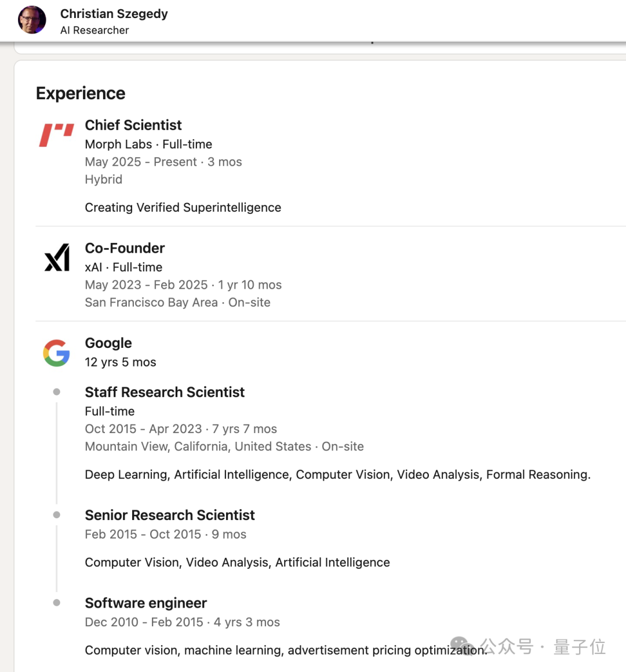Image resolution: width=626 pixels, height=672 pixels.
Task: Click the Google G logo
Action: tap(57, 353)
